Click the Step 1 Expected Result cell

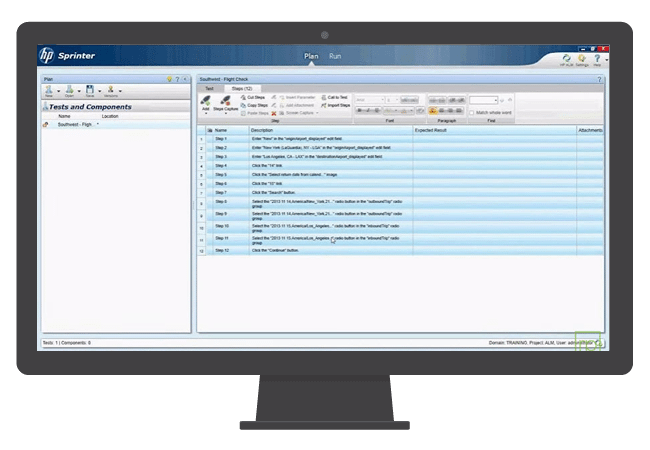[495, 139]
